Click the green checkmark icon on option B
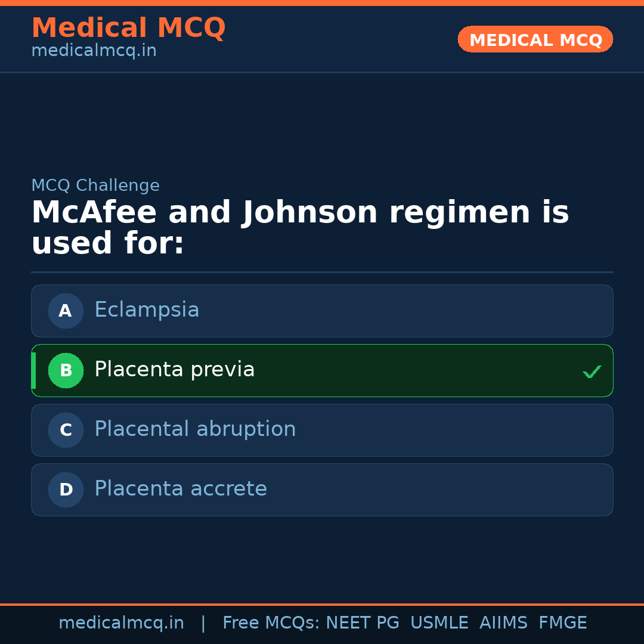The height and width of the screenshot is (644, 644). [592, 371]
